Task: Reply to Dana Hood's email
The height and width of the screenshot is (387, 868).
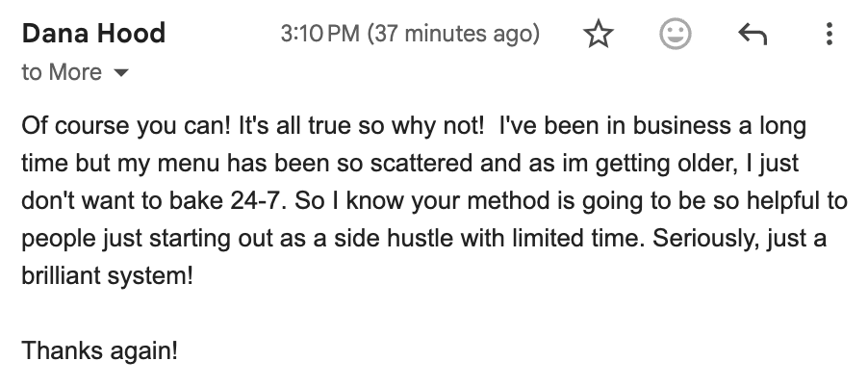Action: 751,36
